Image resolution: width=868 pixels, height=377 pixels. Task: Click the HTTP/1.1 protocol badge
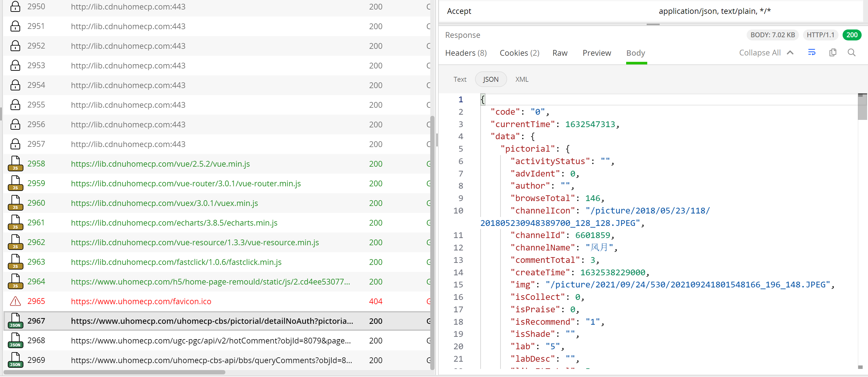tap(820, 35)
